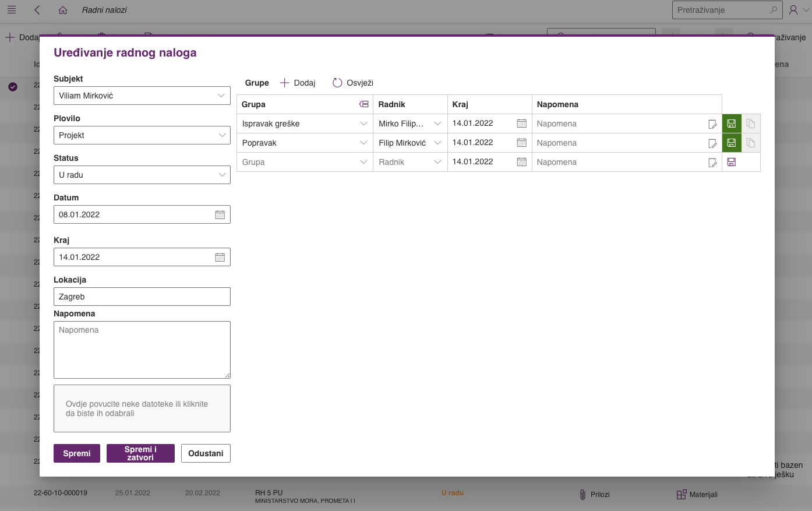Click the collapse column icon in Grupa header
Image resolution: width=812 pixels, height=511 pixels.
(363, 104)
